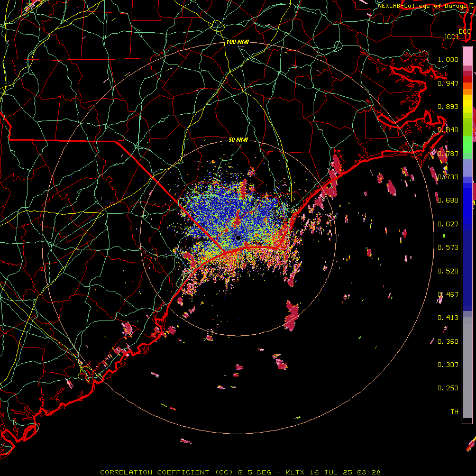Click the [CC] legend heading
This screenshot has height=476, width=476.
[x=451, y=36]
